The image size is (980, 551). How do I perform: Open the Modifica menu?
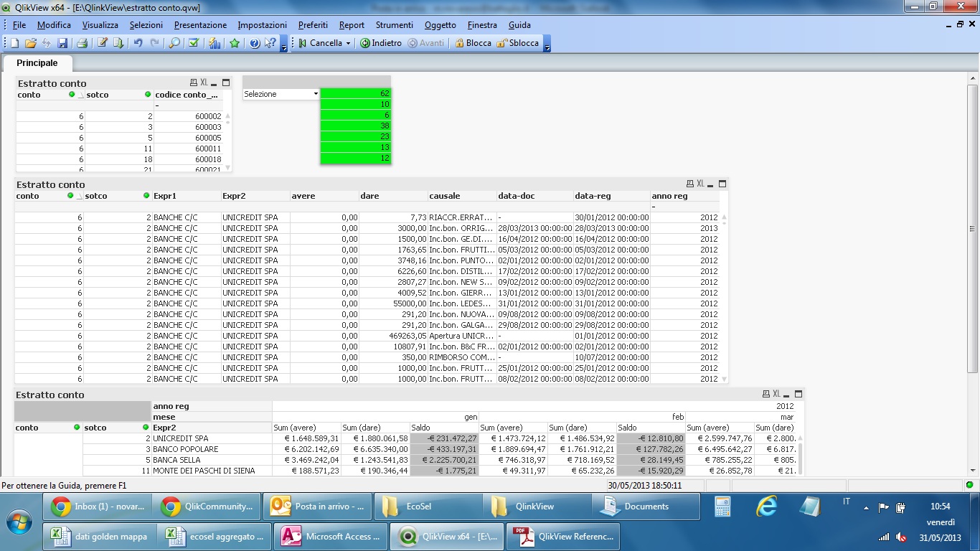tap(54, 24)
